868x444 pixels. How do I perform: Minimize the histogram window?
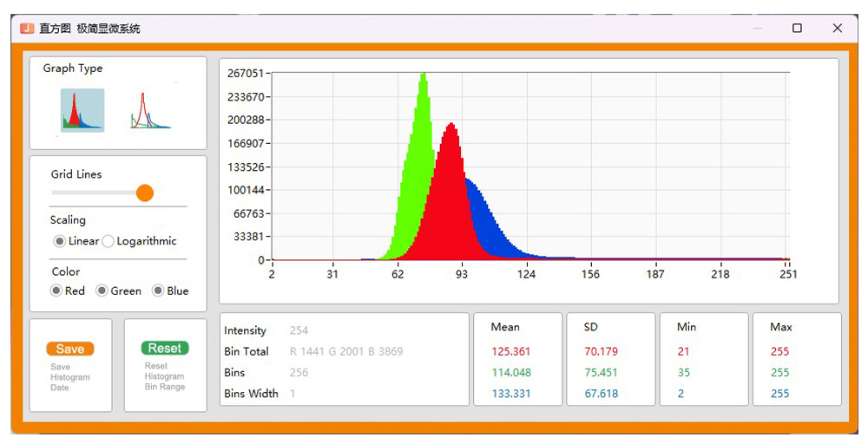coord(758,28)
